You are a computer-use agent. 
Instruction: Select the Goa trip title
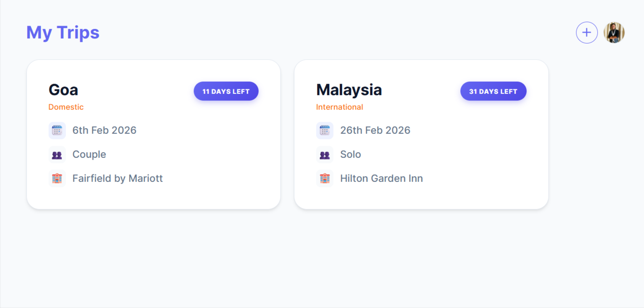click(x=63, y=89)
